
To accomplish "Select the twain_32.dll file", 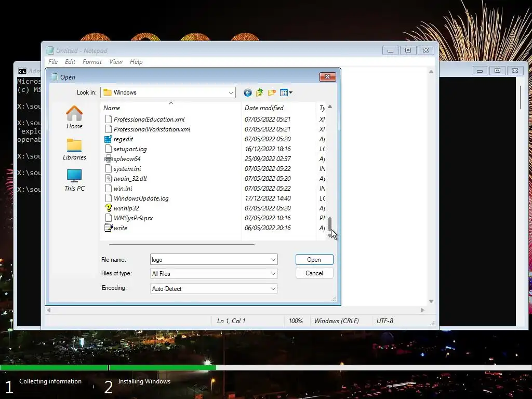I will [x=126, y=179].
